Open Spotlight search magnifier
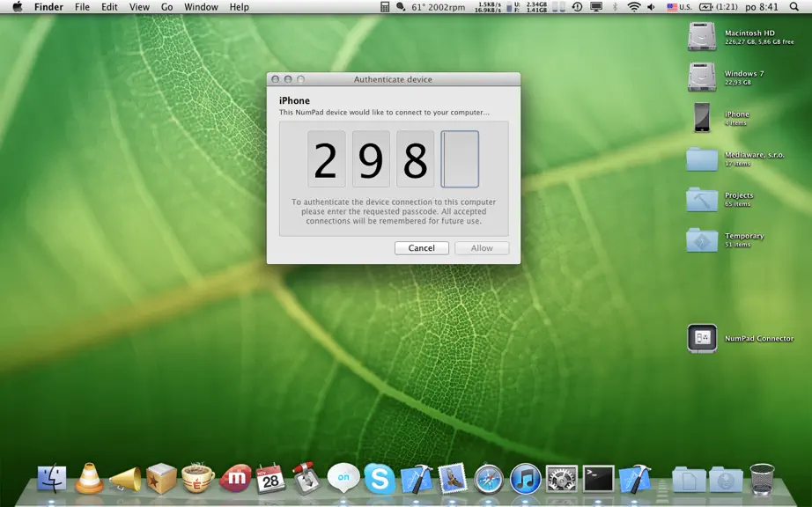 click(x=794, y=7)
